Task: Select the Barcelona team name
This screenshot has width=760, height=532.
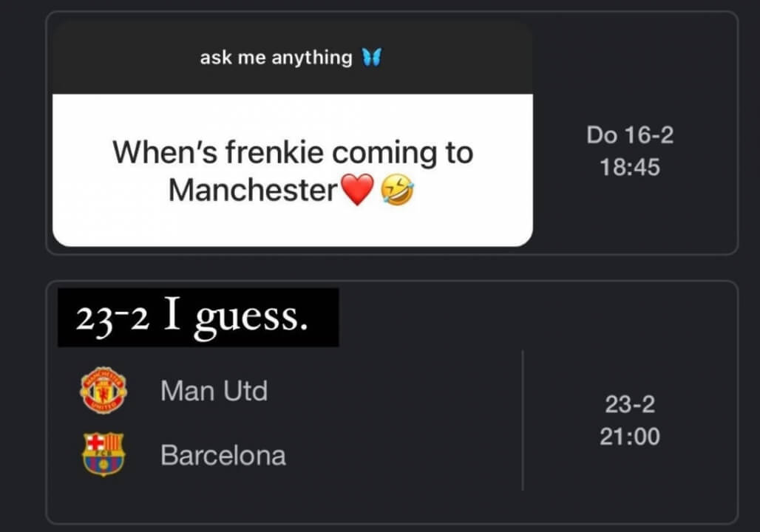Action: pos(223,455)
